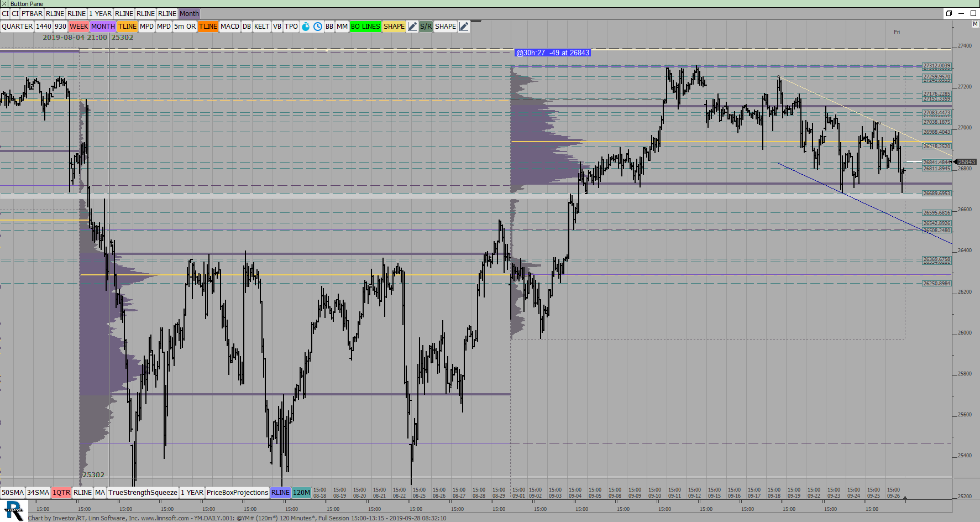The height and width of the screenshot is (522, 980).
Task: Click the '@30h:27 -49 at 26843' label
Action: (553, 53)
